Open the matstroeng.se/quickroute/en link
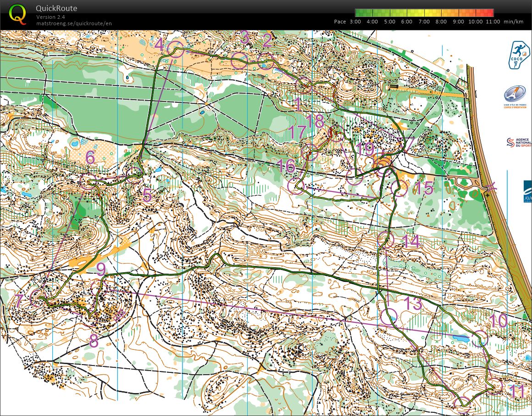 click(74, 23)
